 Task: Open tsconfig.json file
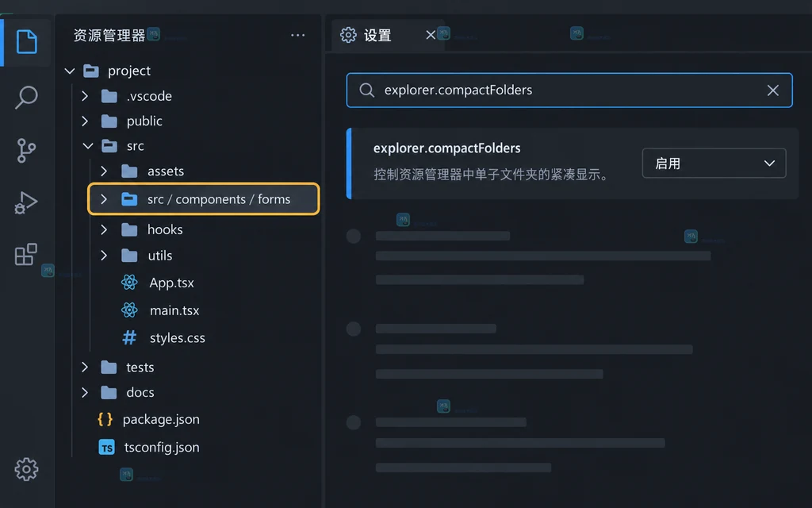(x=162, y=448)
